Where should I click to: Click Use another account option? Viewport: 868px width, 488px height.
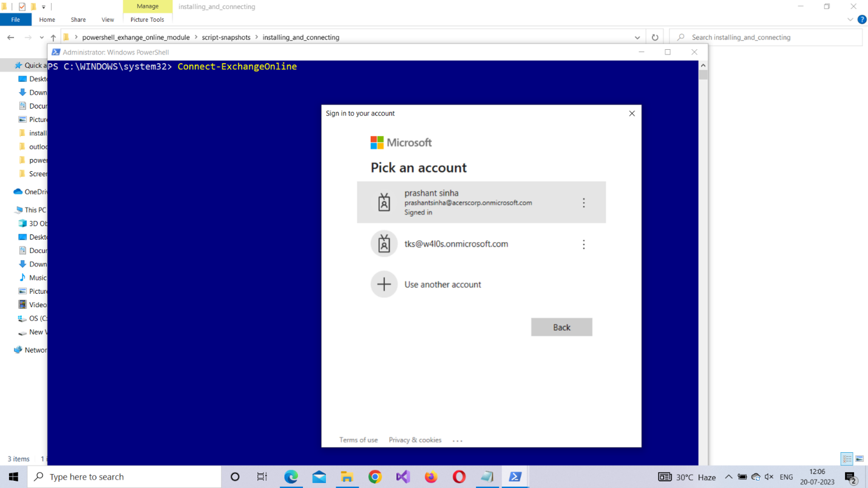coord(481,284)
